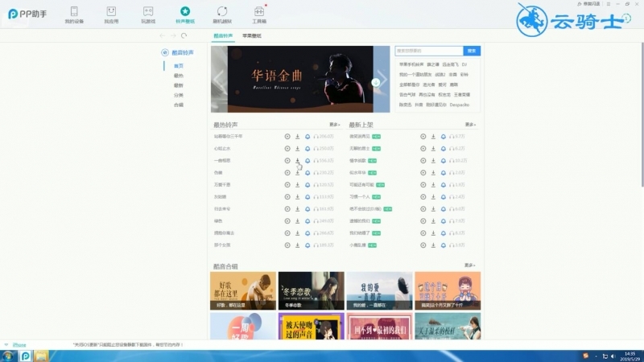Screen dimensions: 644x362
Task: Open the 冬季恋歌 album thumbnail
Action: [x=311, y=290]
